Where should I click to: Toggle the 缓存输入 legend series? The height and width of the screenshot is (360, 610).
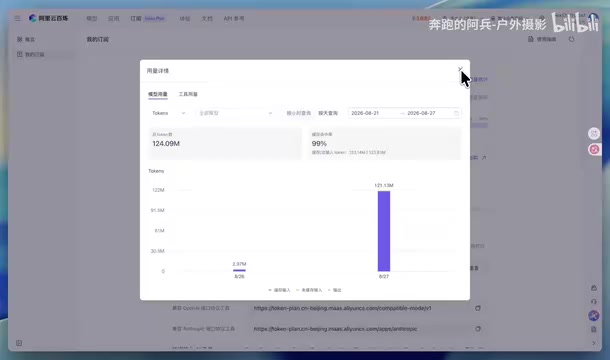[x=279, y=290]
